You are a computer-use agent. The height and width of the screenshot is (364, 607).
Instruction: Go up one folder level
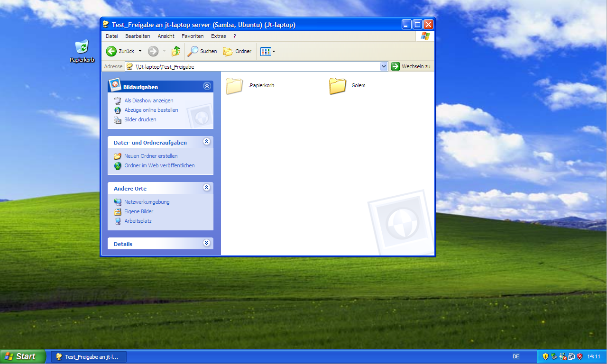tap(176, 51)
